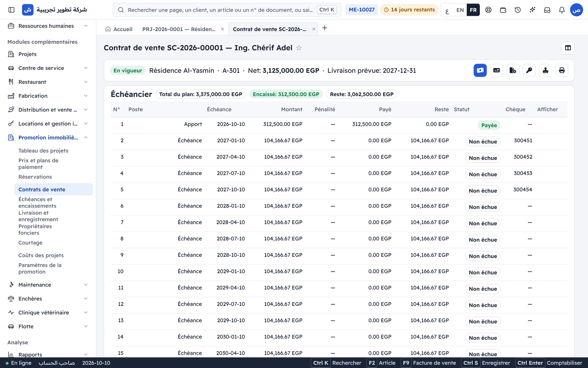Viewport: 588px width, 368px height.
Task: Click the Payée status badge
Action: point(489,125)
